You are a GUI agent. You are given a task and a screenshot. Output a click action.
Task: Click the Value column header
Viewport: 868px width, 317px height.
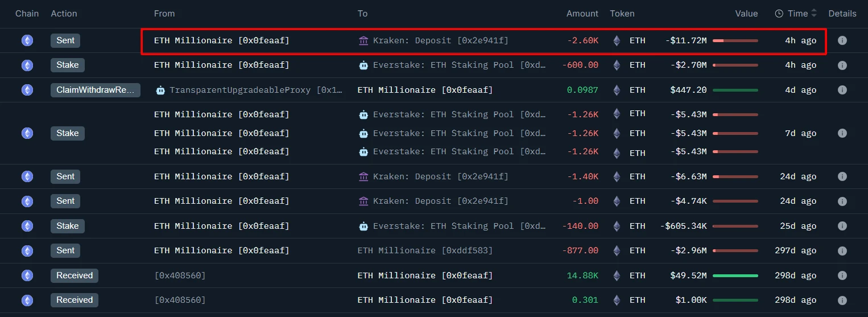coord(746,13)
